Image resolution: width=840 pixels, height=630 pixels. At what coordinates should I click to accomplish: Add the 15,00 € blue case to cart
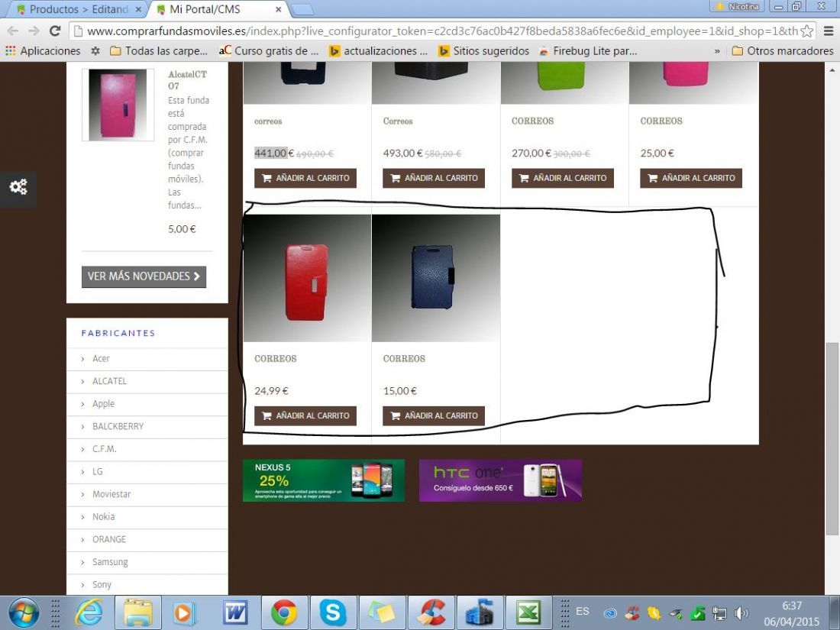click(x=434, y=415)
